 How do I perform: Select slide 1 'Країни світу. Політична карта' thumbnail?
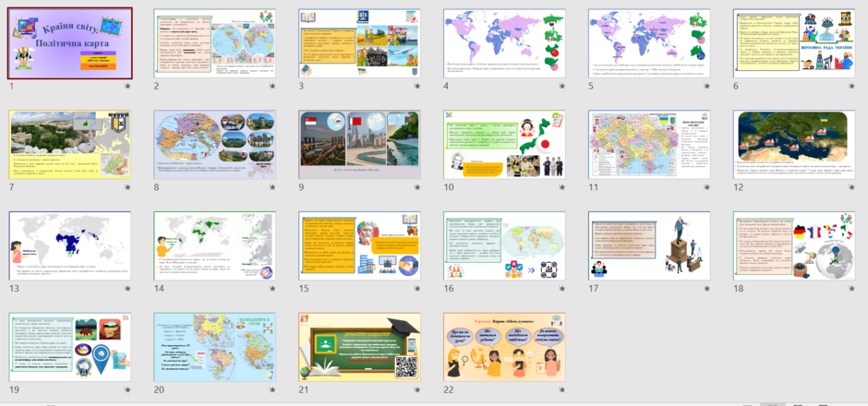(x=70, y=43)
